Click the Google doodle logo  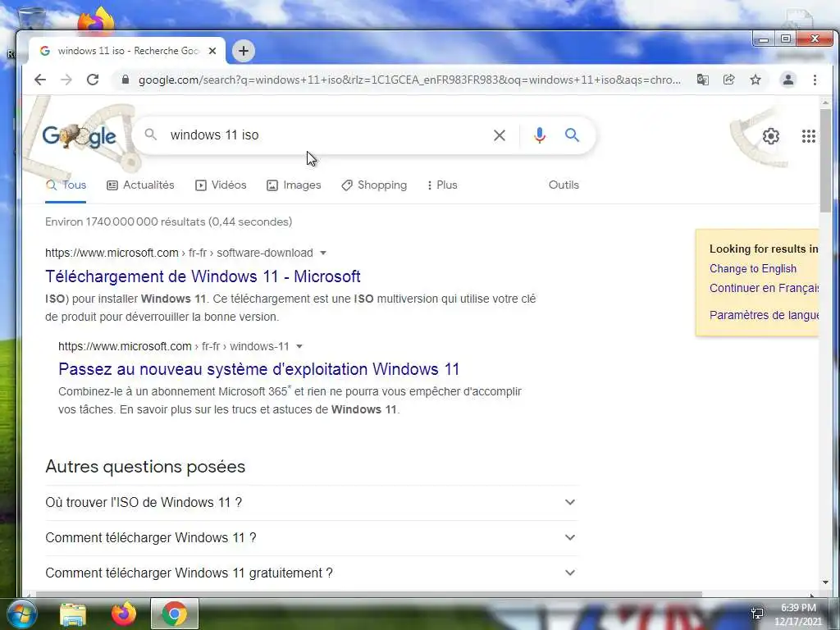80,136
